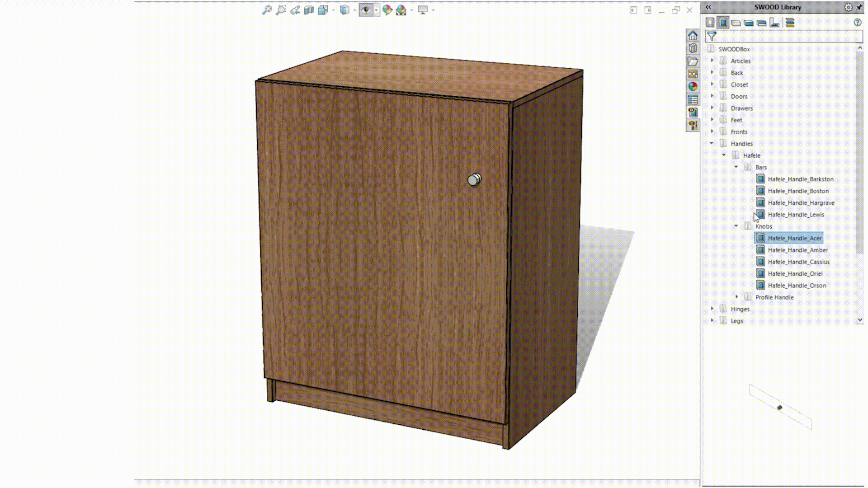Click the stacked materials layers icon
Screen dimensions: 868x488
790,23
